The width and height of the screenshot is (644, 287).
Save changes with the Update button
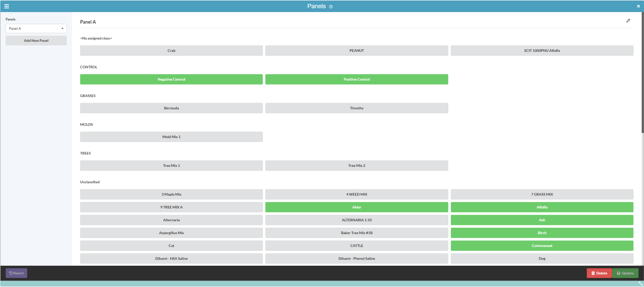[x=625, y=273]
